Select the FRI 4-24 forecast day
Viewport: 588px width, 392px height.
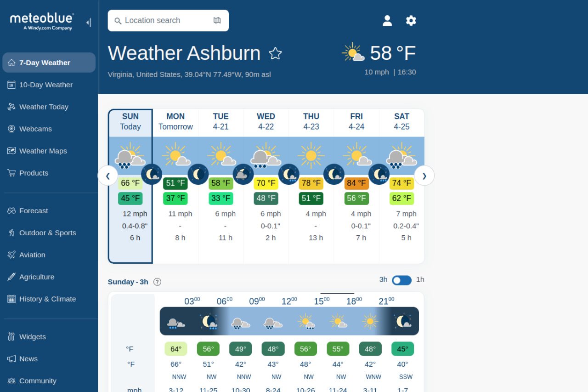tap(356, 122)
